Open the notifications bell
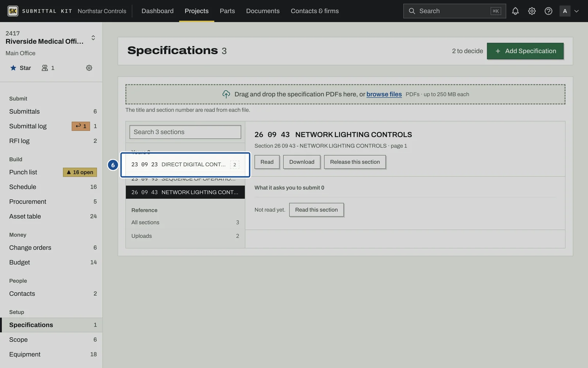Viewport: 588px width, 368px height. click(x=515, y=11)
